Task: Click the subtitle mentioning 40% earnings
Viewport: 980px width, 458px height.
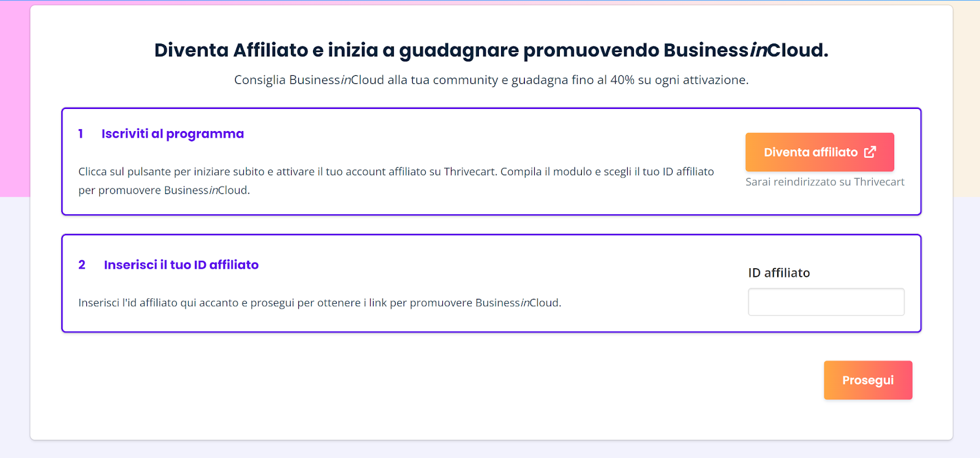Action: (491, 80)
